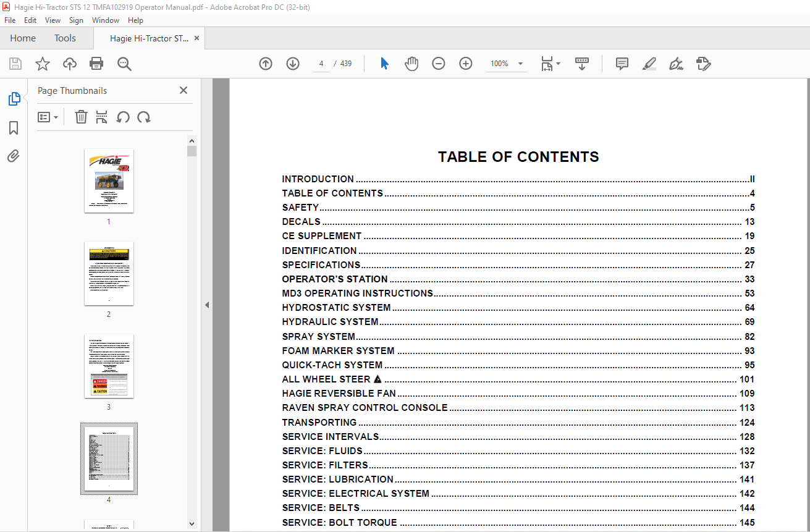Select page 2 thumbnail
The width and height of the screenshot is (810, 532).
109,274
